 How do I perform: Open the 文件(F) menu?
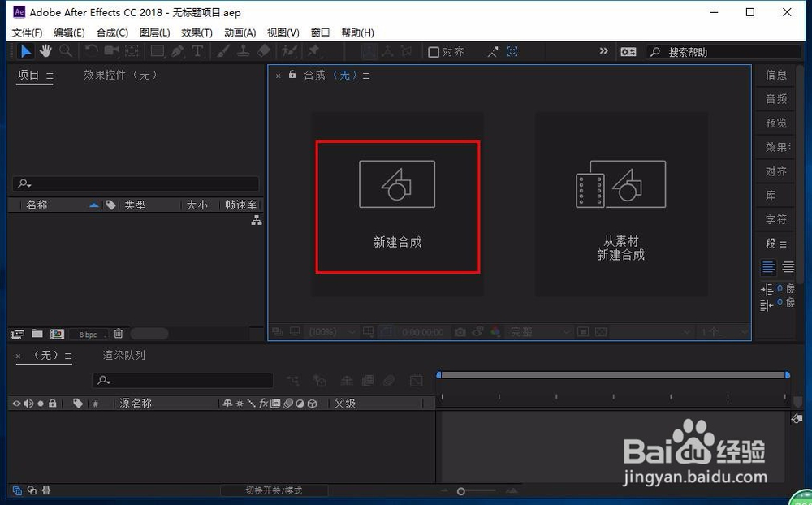click(27, 32)
